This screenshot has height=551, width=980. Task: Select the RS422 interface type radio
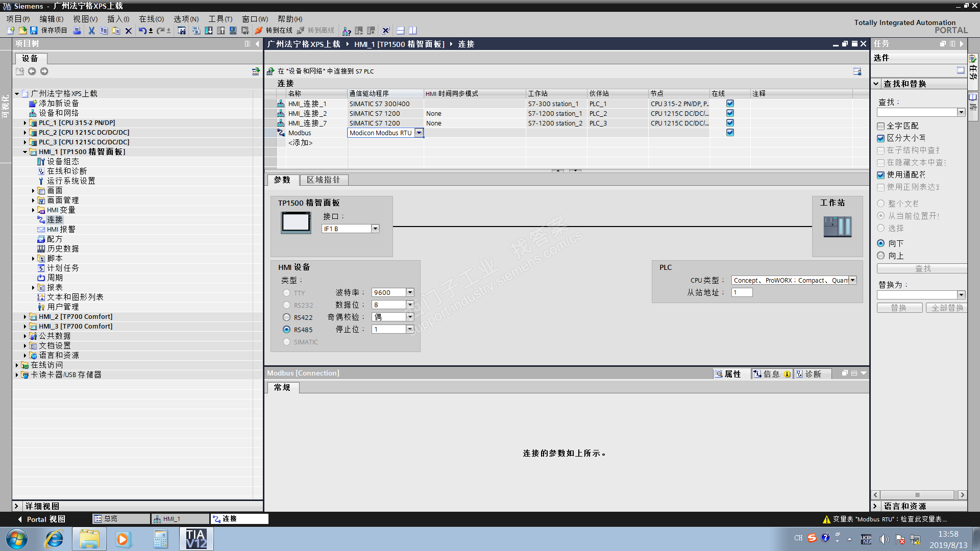coord(286,317)
